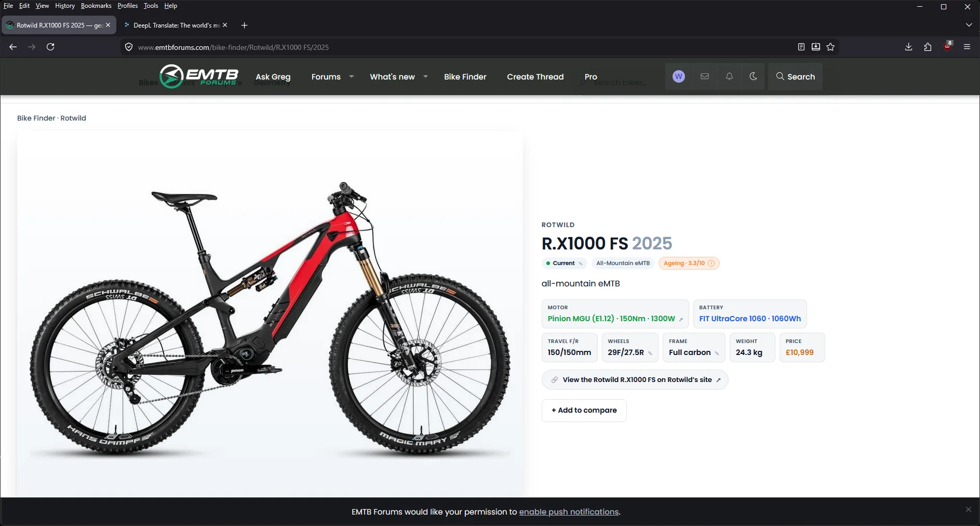This screenshot has width=980, height=526.
Task: Open the Tools menu
Action: 151,6
